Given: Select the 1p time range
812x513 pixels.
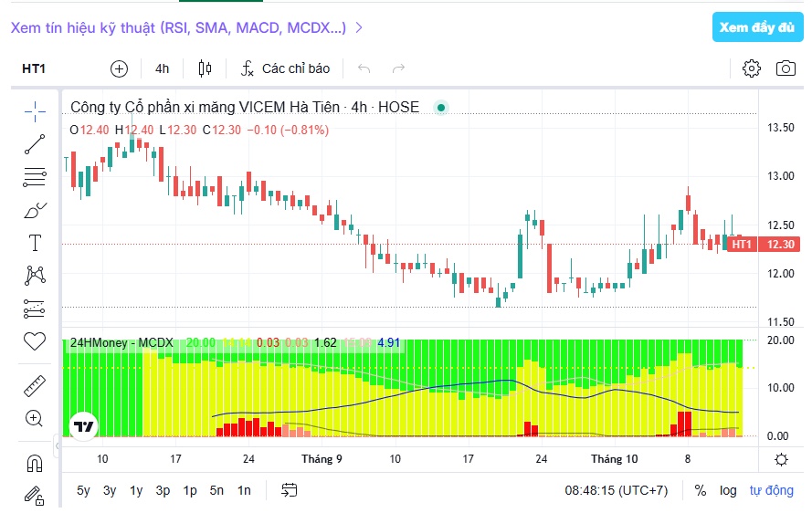Looking at the screenshot, I should [x=190, y=490].
